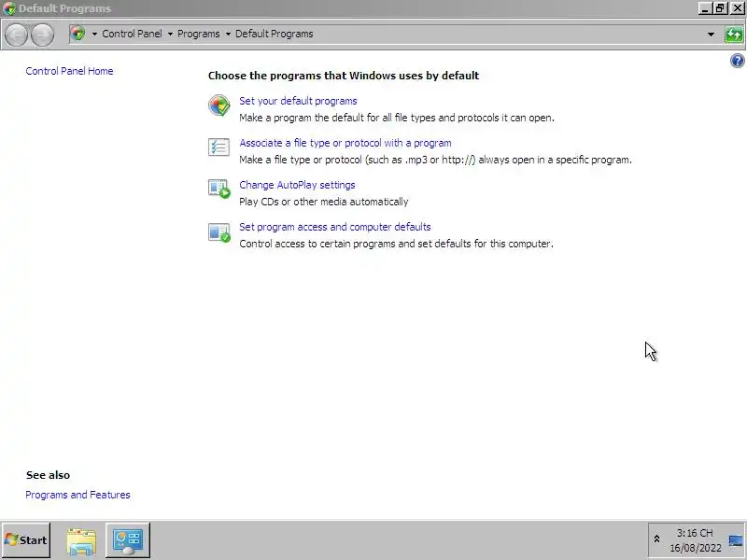Close the Default Programs window
Image resolution: width=747 pixels, height=560 pixels.
click(x=737, y=8)
